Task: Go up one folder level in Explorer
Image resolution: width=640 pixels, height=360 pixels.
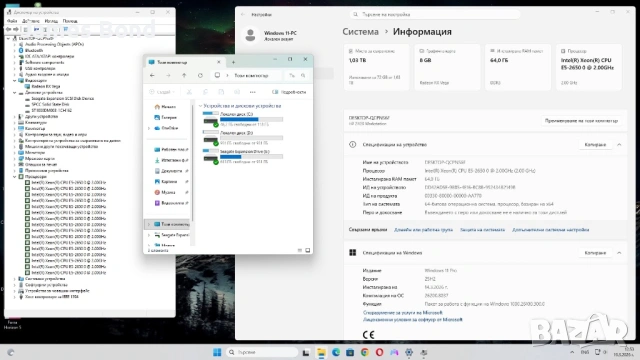Action: click(x=184, y=76)
